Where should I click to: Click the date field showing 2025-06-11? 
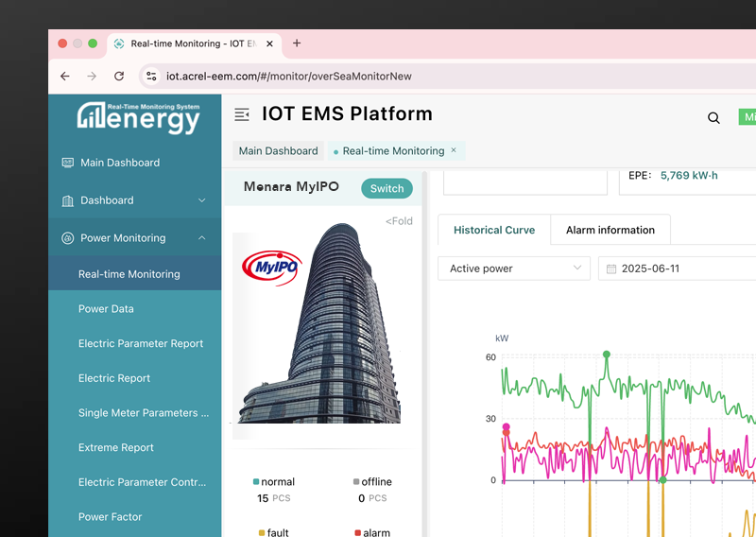(x=677, y=268)
